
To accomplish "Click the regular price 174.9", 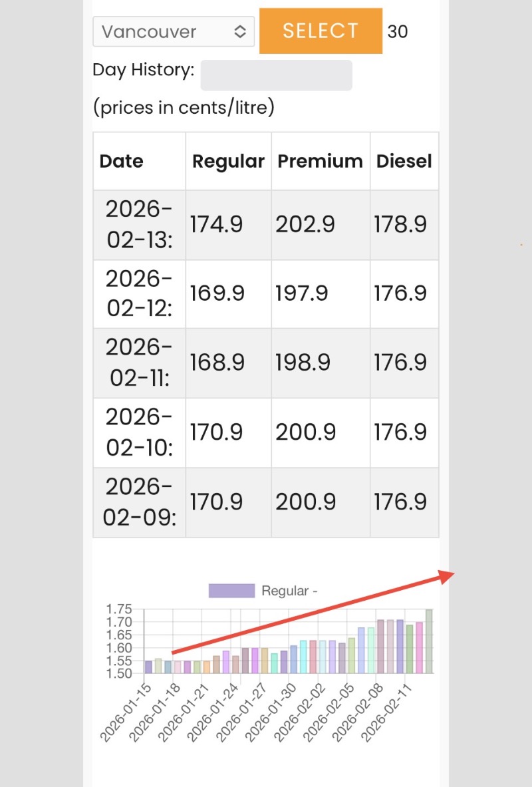I will pyautogui.click(x=217, y=225).
